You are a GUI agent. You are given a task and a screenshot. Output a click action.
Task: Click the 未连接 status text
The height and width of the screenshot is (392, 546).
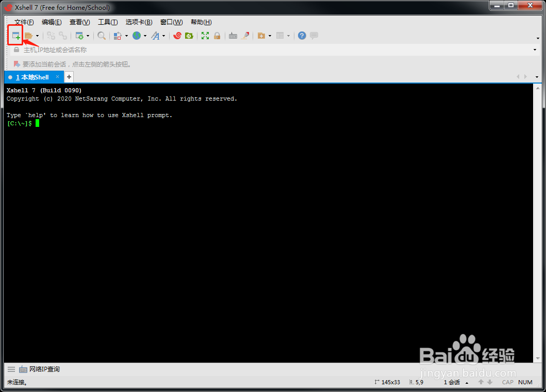[17, 382]
